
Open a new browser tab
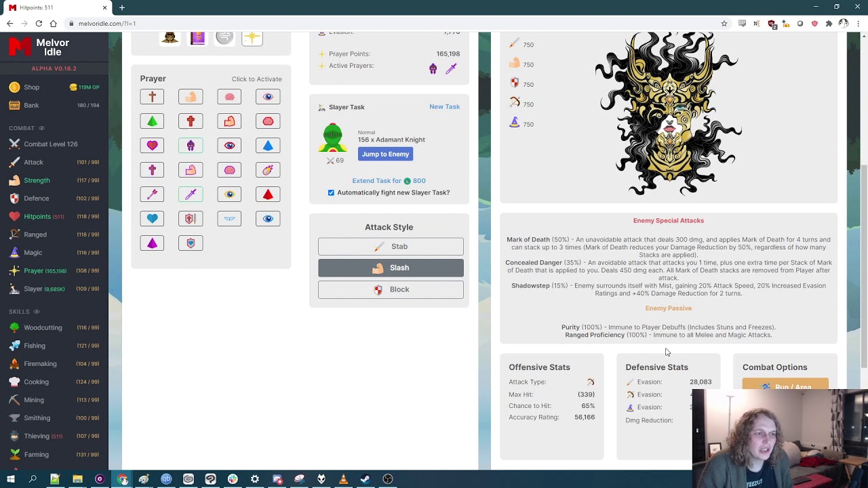[122, 7]
